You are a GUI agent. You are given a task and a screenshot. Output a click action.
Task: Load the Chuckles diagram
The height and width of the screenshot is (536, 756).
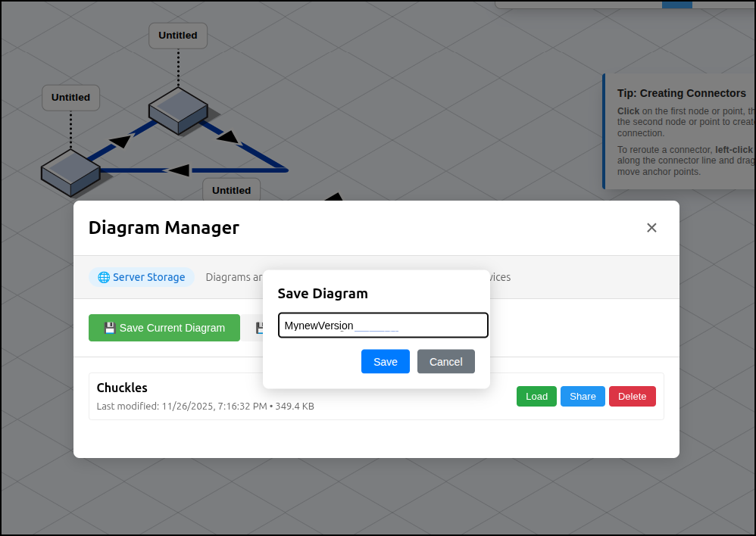coord(536,397)
